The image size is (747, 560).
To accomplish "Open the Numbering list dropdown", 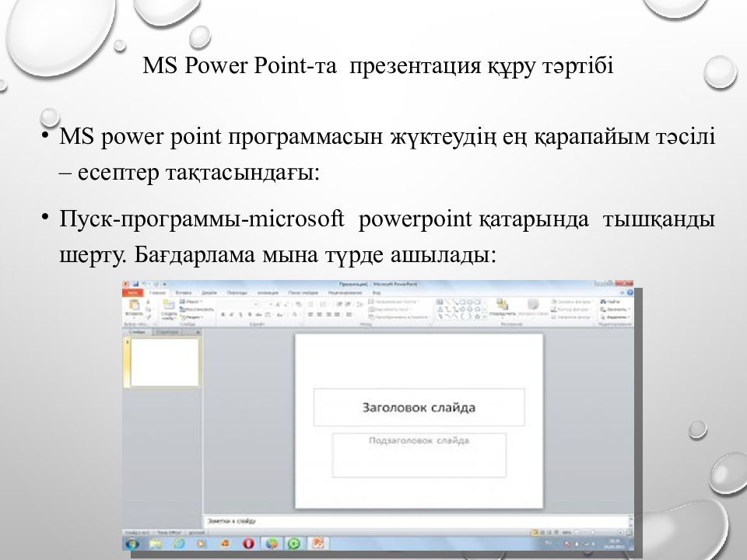I will pyautogui.click(x=324, y=305).
